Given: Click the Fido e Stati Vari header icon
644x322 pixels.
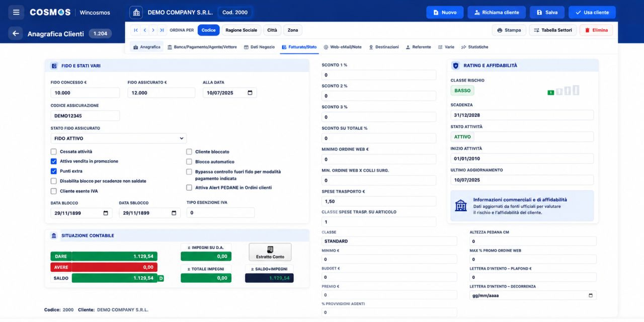Looking at the screenshot, I should [x=54, y=66].
